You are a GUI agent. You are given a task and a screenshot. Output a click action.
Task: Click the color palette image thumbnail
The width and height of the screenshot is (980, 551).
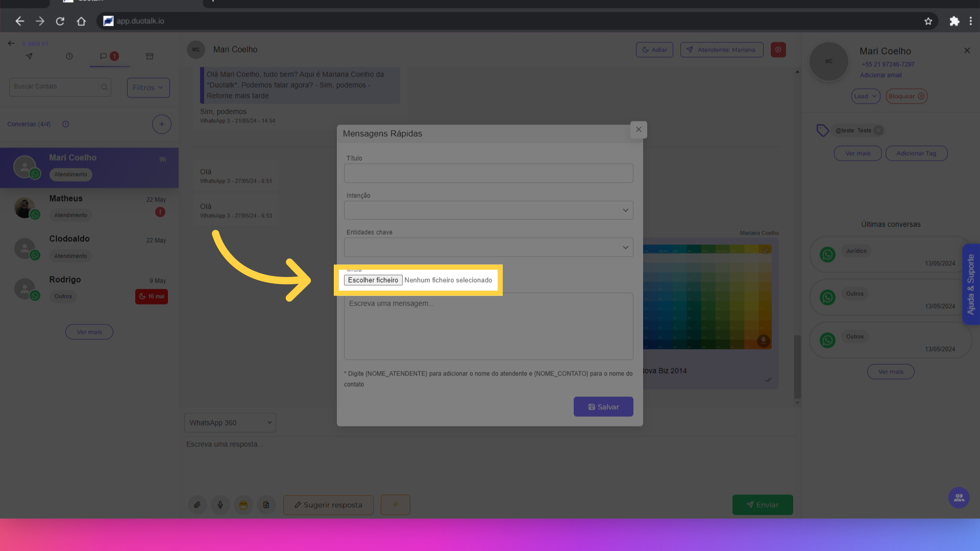coord(707,297)
